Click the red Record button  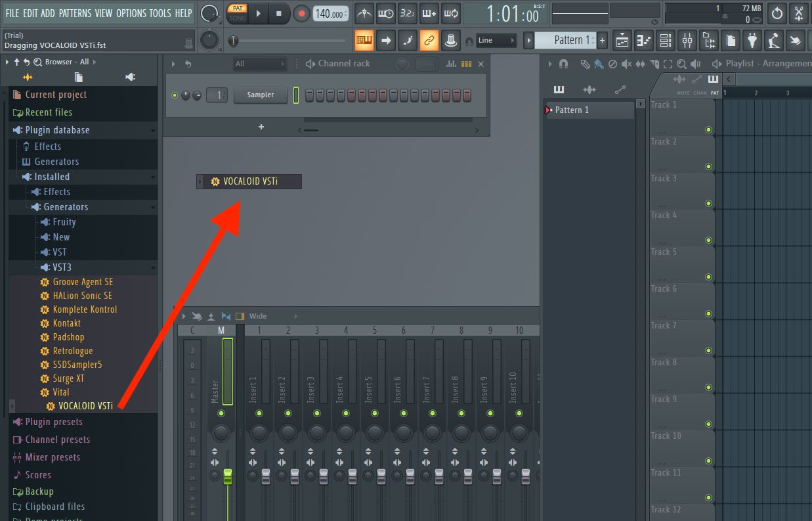(301, 13)
